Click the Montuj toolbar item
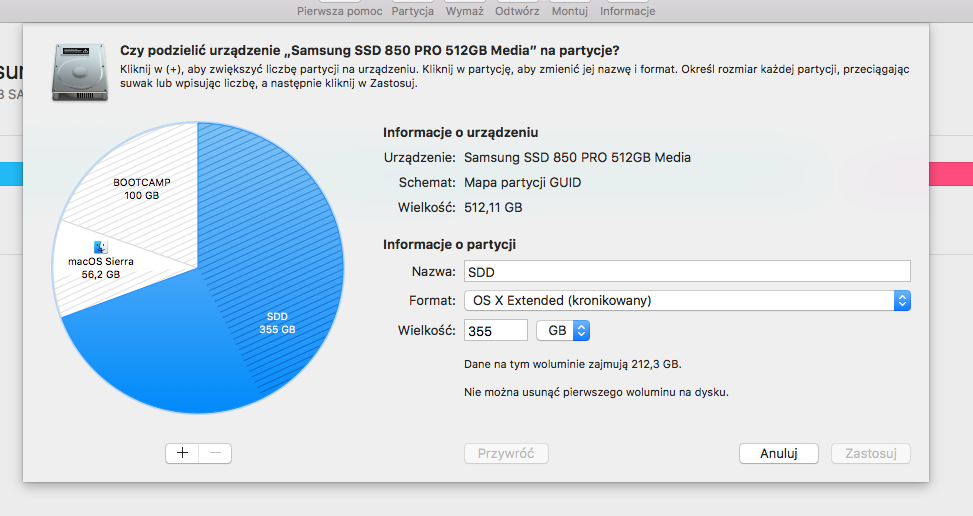This screenshot has width=973, height=516. click(x=570, y=11)
